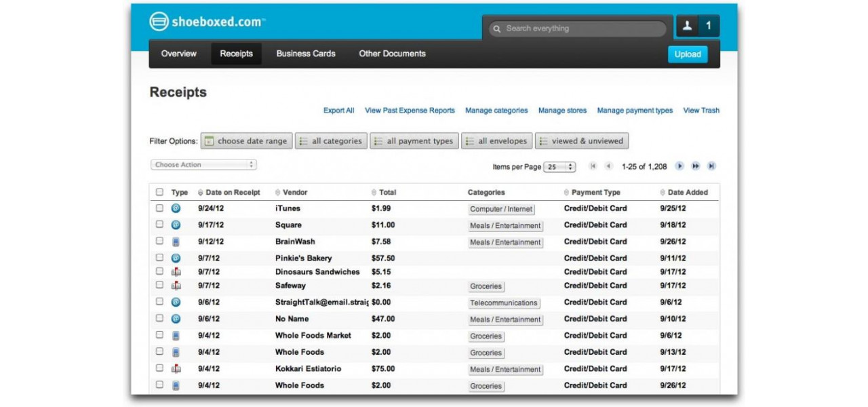Click the Whole Foods Market mobile type icon
This screenshot has height=407, width=868.
tap(176, 335)
